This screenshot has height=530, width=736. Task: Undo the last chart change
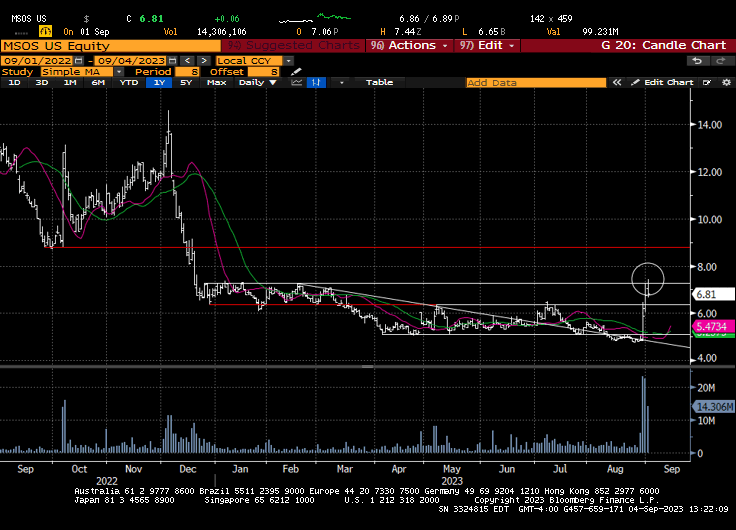pyautogui.click(x=698, y=61)
